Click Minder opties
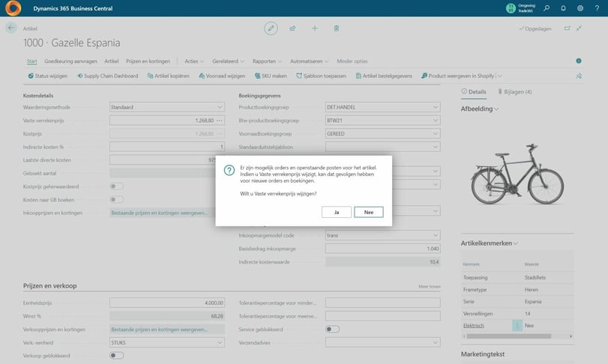The width and height of the screenshot is (608, 364). [x=352, y=61]
